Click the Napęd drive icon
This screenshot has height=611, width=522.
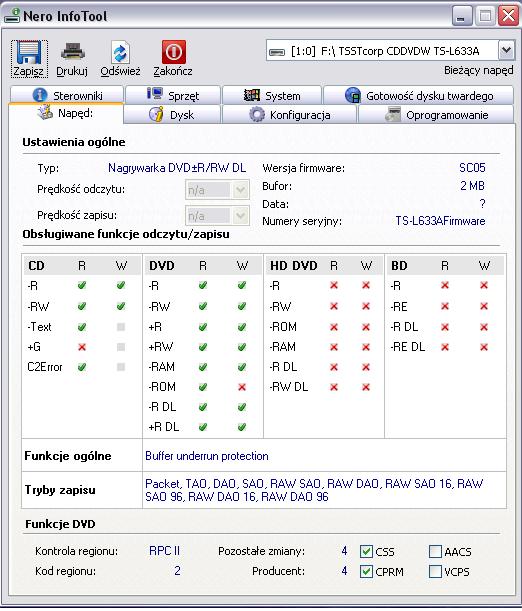coord(45,112)
